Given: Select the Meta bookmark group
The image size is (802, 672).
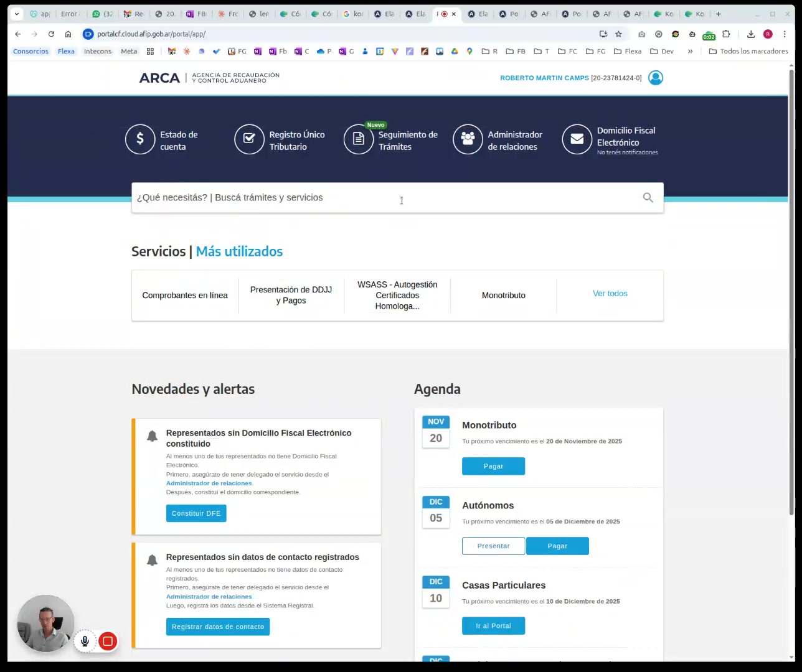Looking at the screenshot, I should pos(129,51).
